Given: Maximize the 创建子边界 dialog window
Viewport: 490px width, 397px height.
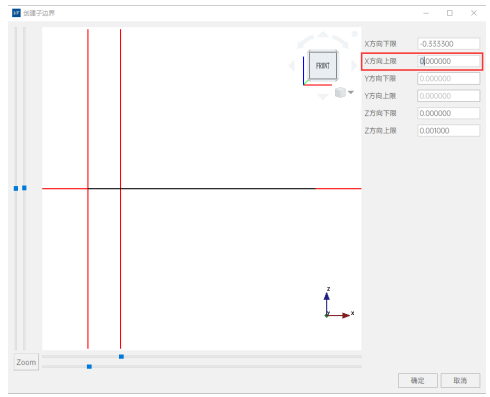Looking at the screenshot, I should pos(450,13).
